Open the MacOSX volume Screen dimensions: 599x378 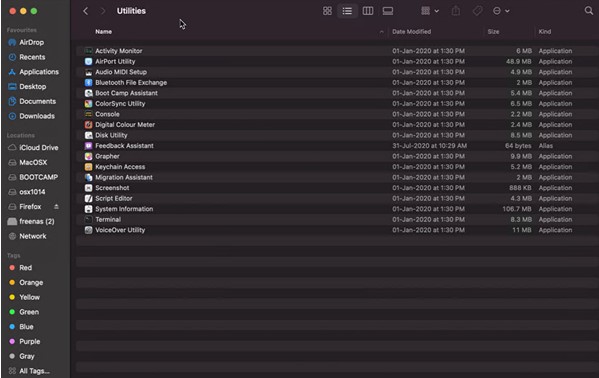coord(33,162)
